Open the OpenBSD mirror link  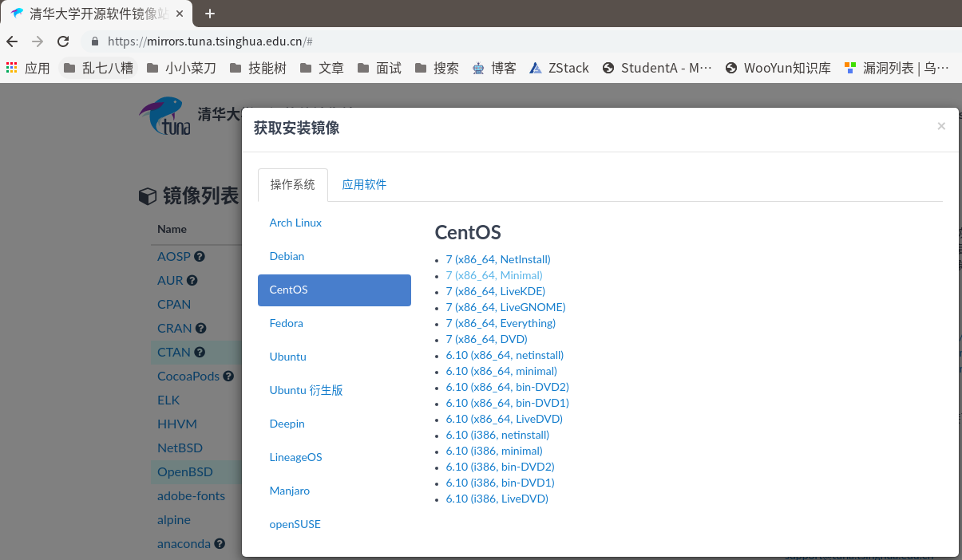[x=185, y=472]
